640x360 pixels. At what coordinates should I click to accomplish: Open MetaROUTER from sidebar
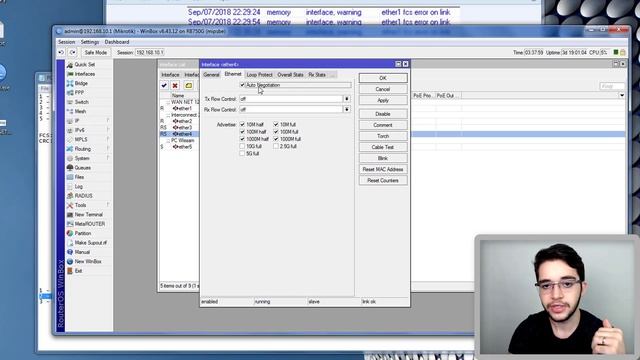click(89, 224)
